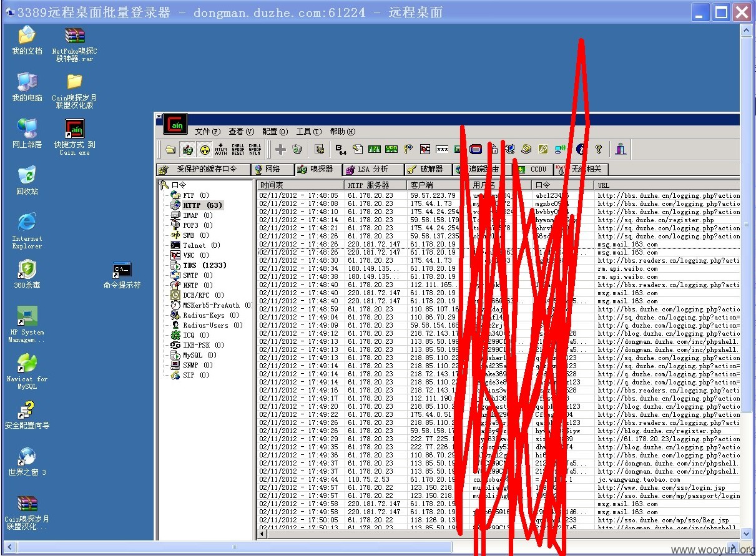The height and width of the screenshot is (556, 756).
Task: Click remote desktop vertical scrollbar up arrow
Action: (x=747, y=31)
